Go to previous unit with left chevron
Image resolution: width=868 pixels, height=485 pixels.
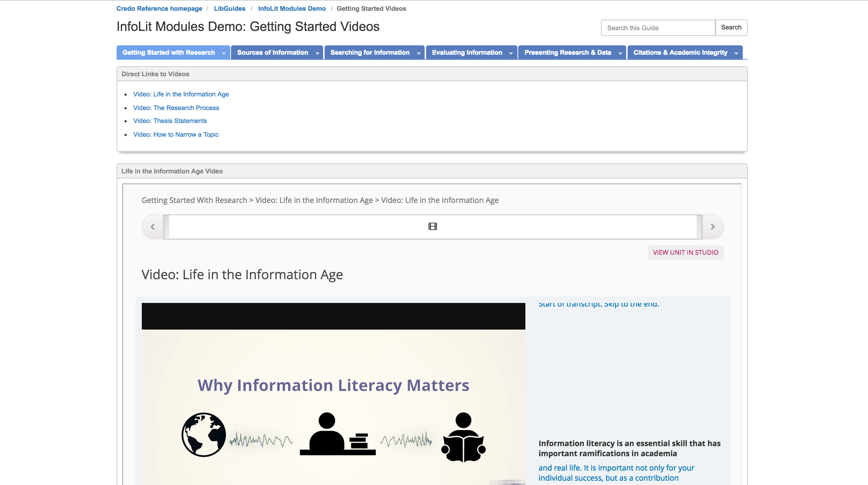click(x=153, y=227)
